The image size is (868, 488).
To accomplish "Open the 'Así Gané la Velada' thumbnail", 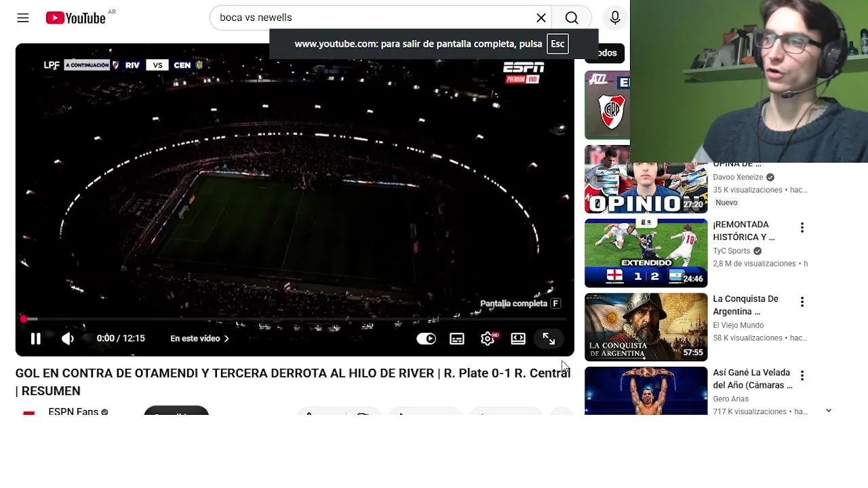I will [x=646, y=391].
